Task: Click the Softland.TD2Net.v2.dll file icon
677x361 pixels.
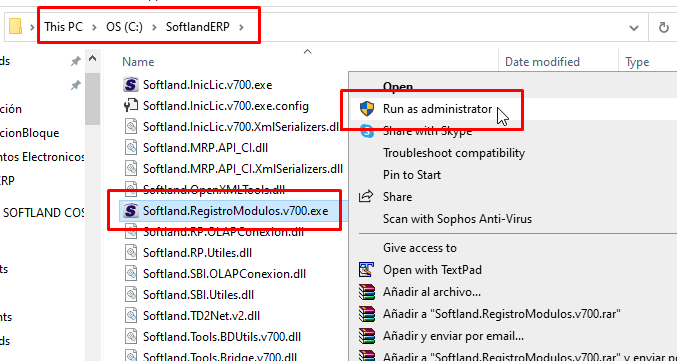Action: 131,316
